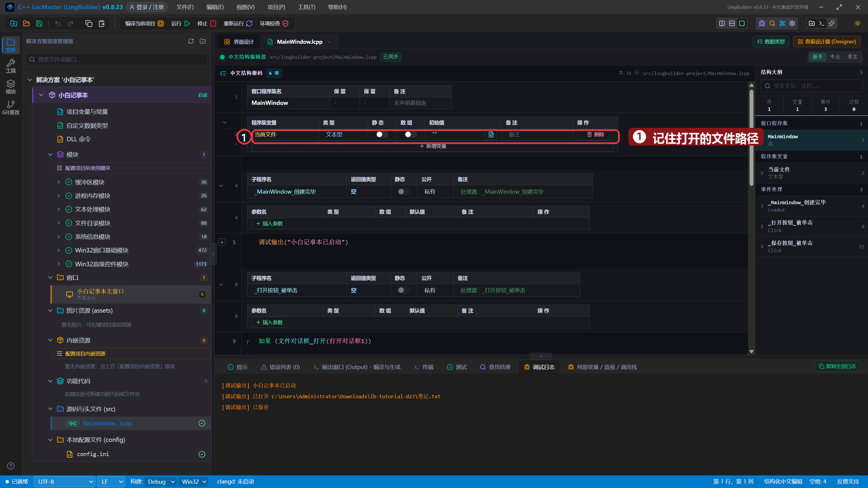Viewport: 868px width, 488px height.
Task: Click the AI sparkle icon
Action: click(832, 23)
